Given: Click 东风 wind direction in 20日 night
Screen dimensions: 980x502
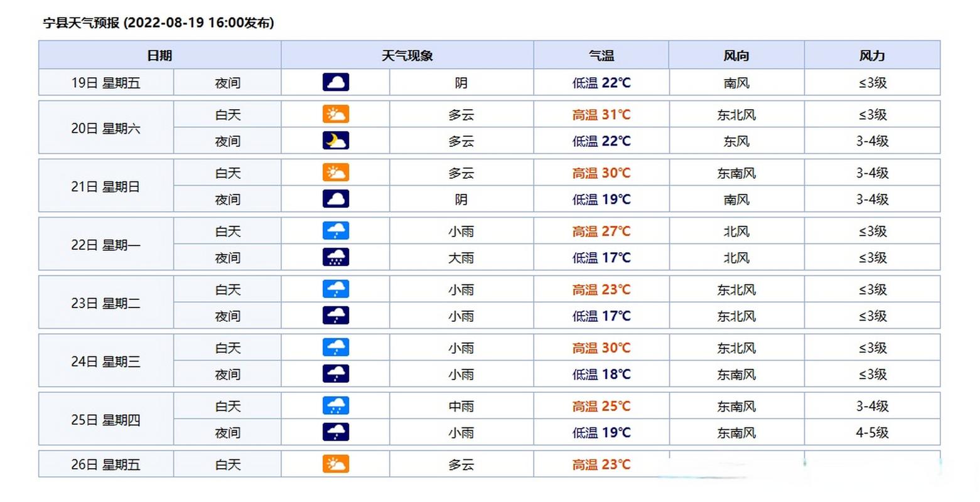Looking at the screenshot, I should pyautogui.click(x=736, y=141).
